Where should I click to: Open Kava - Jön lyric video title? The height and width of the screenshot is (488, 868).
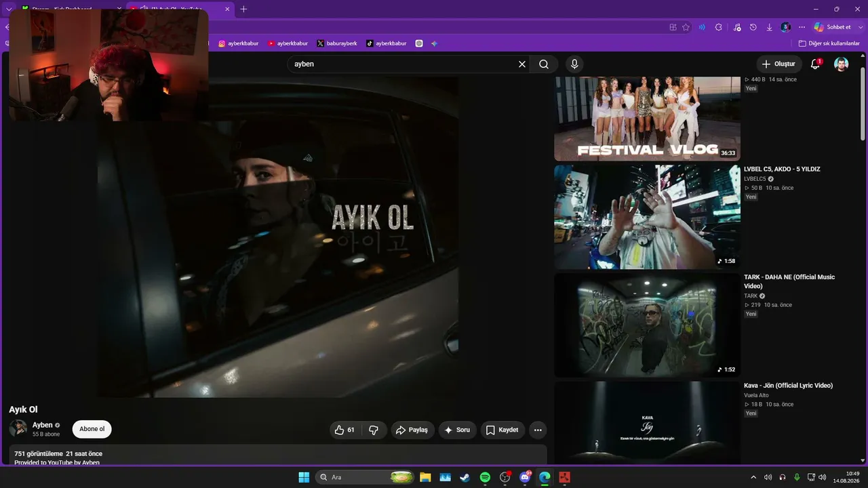point(788,386)
